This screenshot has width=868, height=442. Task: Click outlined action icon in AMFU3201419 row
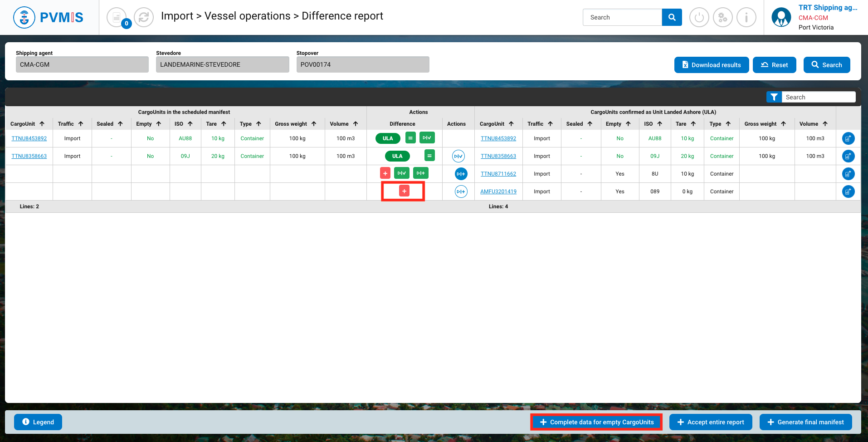point(461,192)
